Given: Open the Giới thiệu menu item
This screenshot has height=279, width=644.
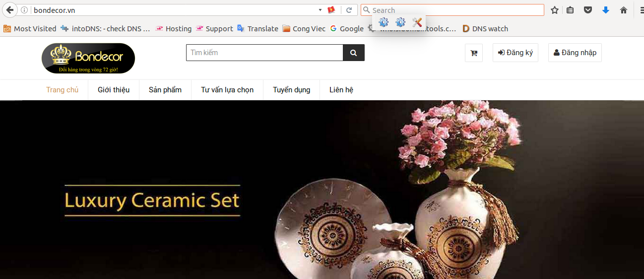Looking at the screenshot, I should (x=114, y=90).
